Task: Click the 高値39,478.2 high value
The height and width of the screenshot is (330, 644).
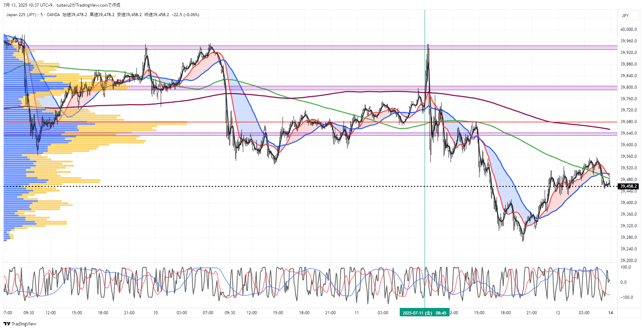Action: coord(102,15)
